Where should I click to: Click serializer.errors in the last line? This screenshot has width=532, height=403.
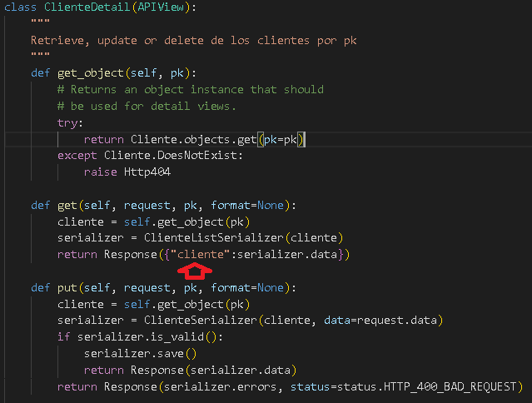click(220, 386)
